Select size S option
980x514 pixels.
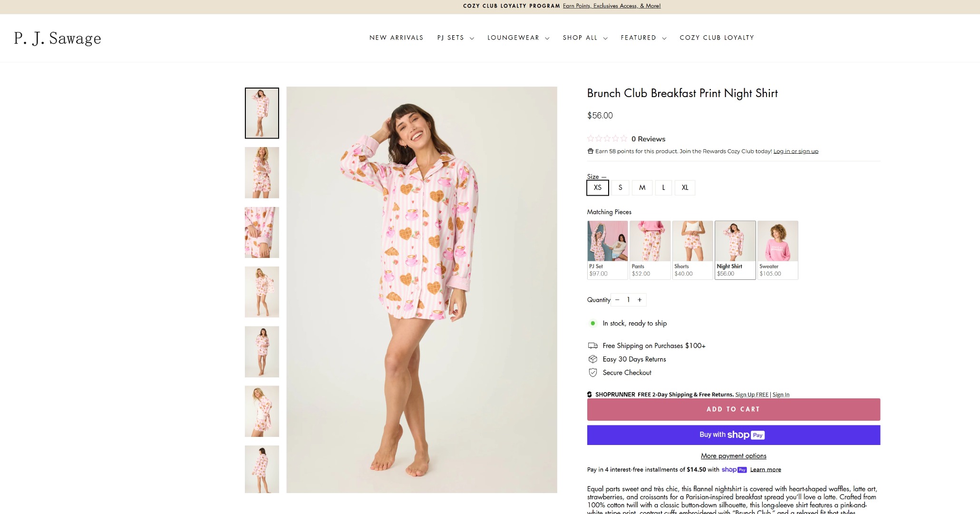click(x=620, y=188)
